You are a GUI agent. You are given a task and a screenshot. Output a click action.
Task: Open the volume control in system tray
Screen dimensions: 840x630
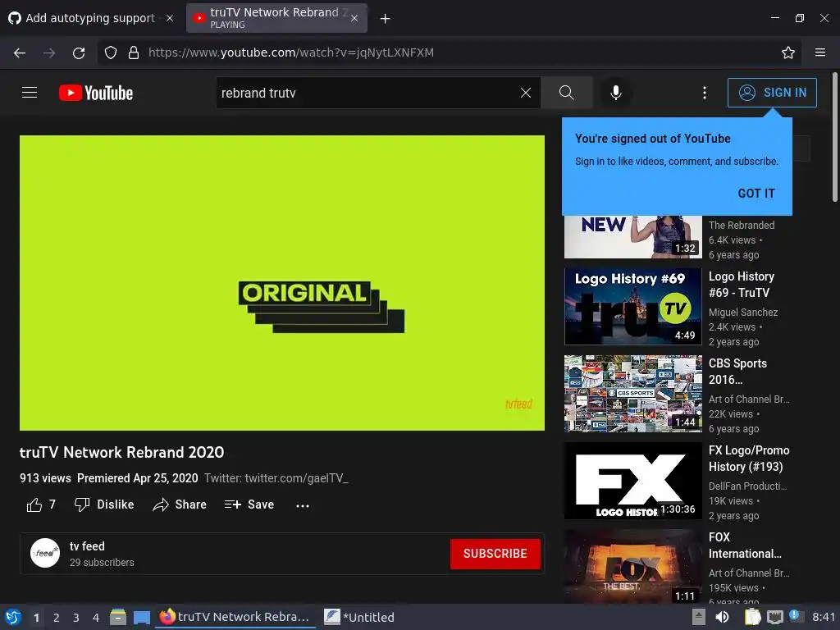tap(722, 617)
